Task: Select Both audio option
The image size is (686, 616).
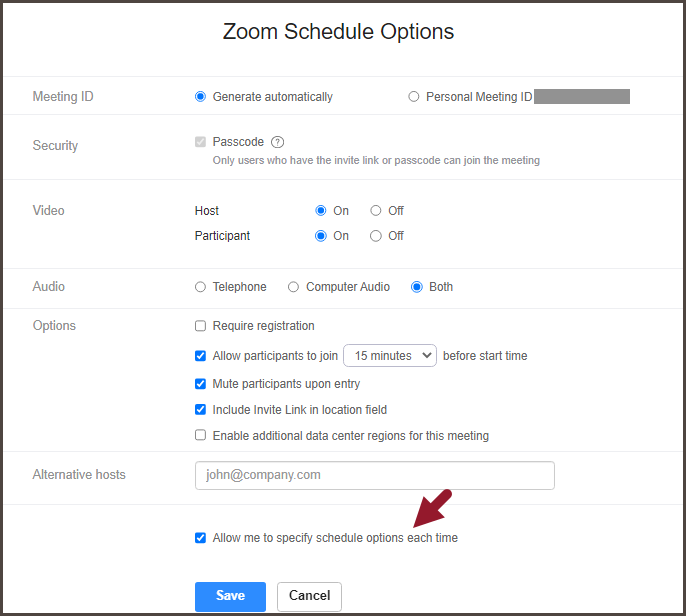Action: (417, 287)
